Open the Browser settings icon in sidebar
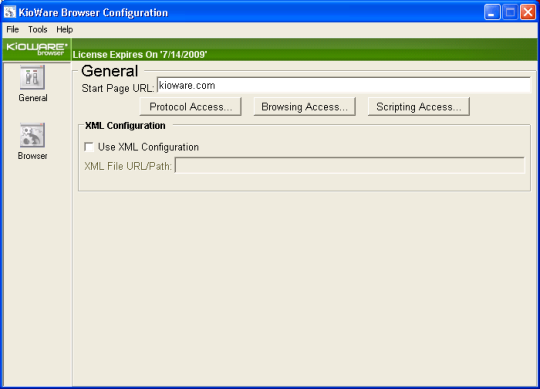This screenshot has height=389, width=540. [x=32, y=135]
